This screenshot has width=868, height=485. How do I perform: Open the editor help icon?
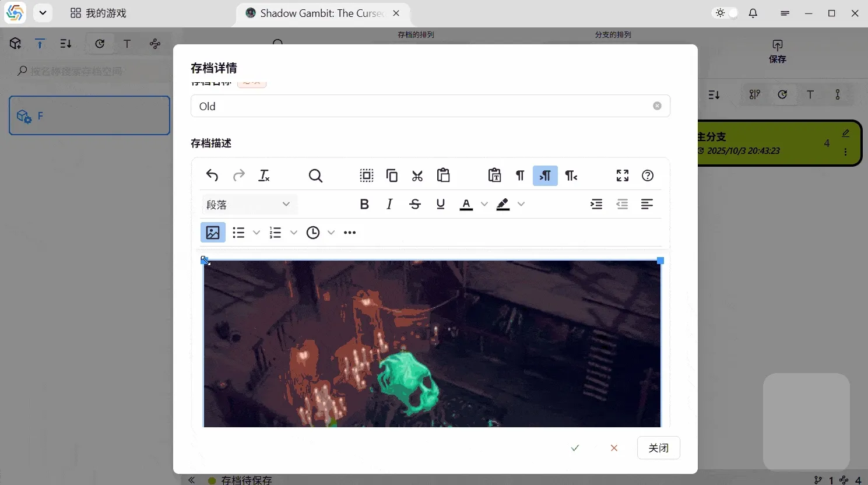coord(648,175)
